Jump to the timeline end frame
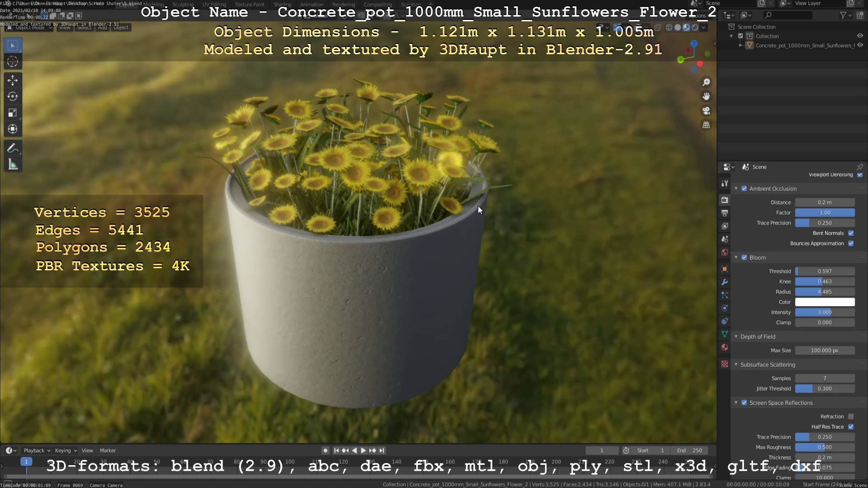 382,450
